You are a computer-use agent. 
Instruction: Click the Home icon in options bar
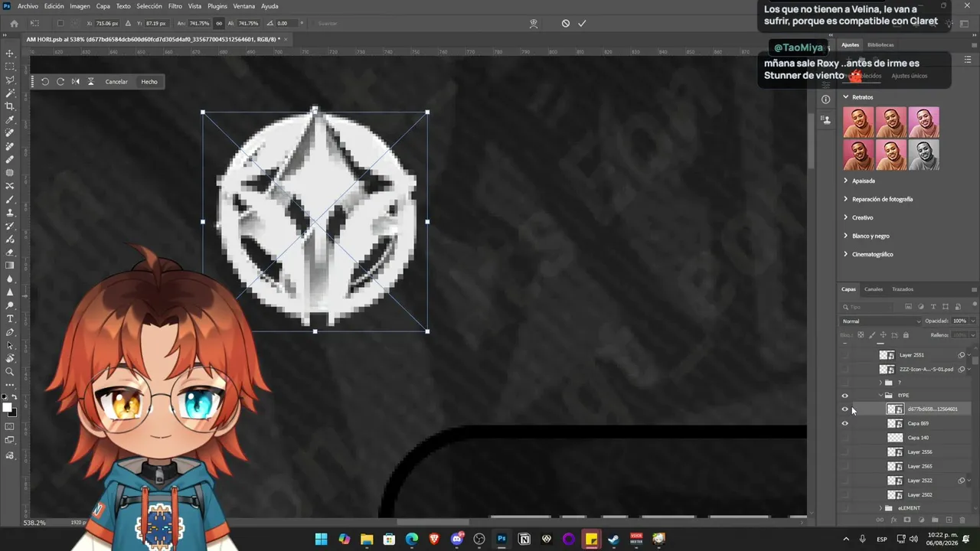point(14,23)
